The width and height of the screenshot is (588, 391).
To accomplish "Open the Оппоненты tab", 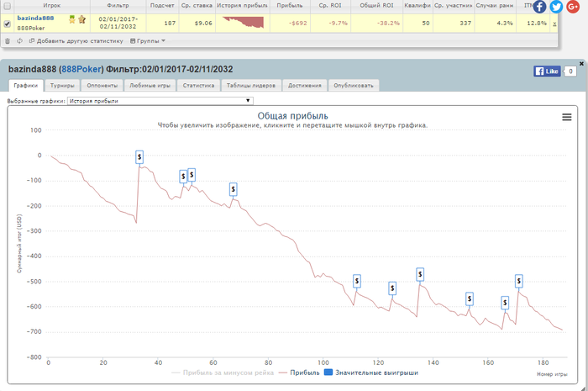I will 102,86.
